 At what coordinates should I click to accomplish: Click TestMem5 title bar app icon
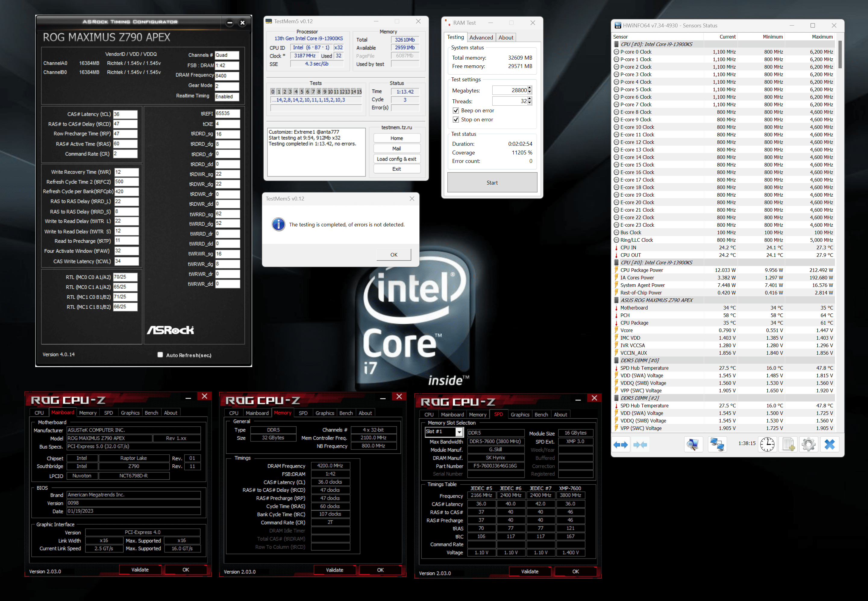pyautogui.click(x=269, y=21)
